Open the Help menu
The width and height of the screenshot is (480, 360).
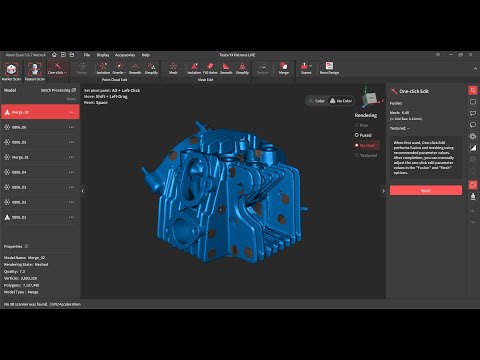[x=146, y=55]
